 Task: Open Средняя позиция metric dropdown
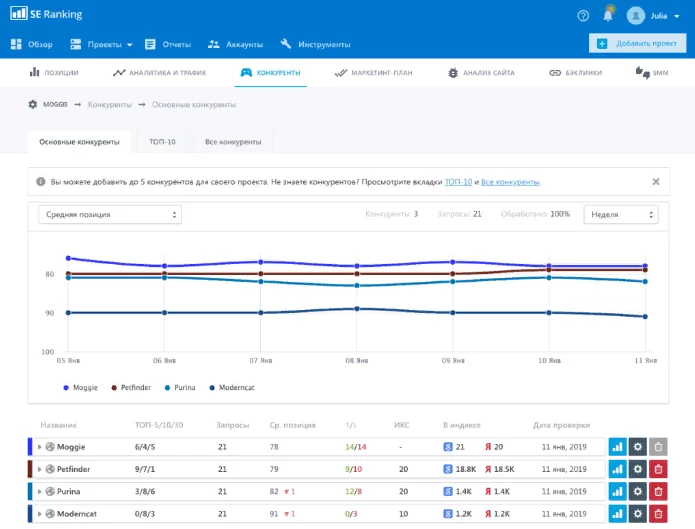(x=110, y=215)
